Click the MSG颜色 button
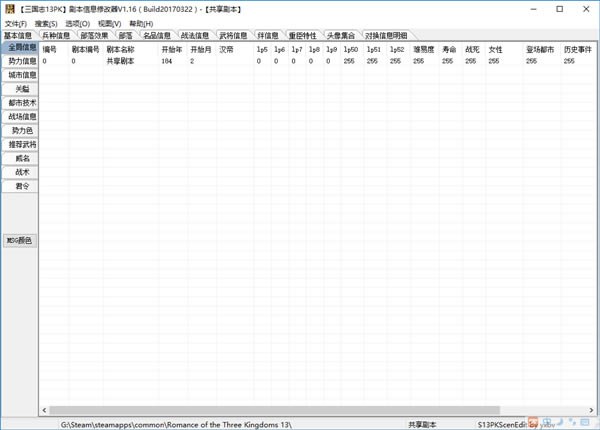 pos(20,240)
